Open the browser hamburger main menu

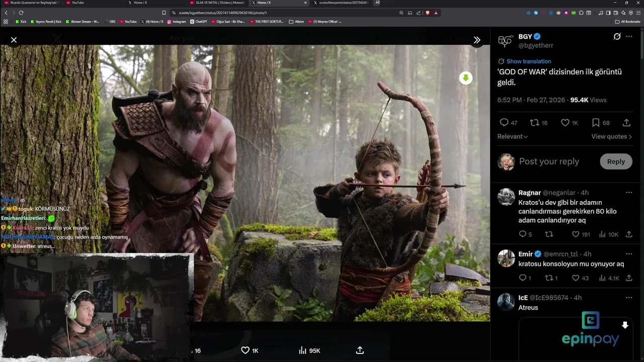(638, 13)
